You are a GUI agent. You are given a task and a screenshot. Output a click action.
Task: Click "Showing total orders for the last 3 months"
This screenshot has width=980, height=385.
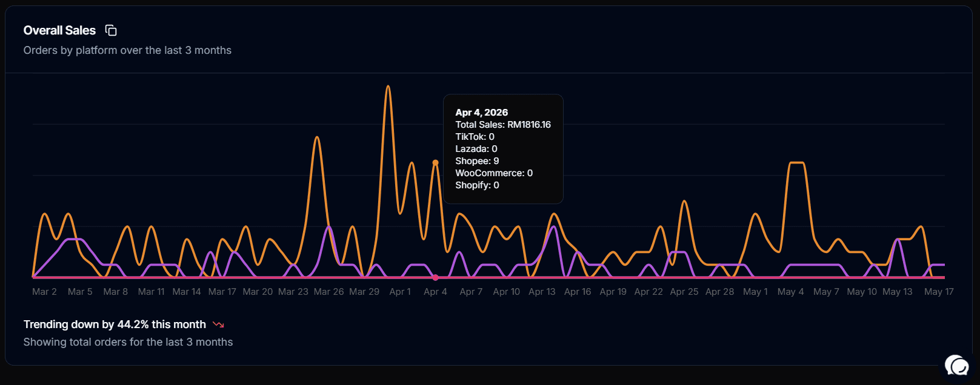point(128,342)
